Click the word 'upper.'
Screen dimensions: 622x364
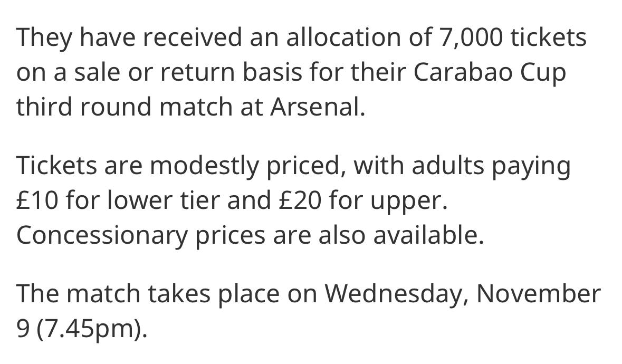409,200
